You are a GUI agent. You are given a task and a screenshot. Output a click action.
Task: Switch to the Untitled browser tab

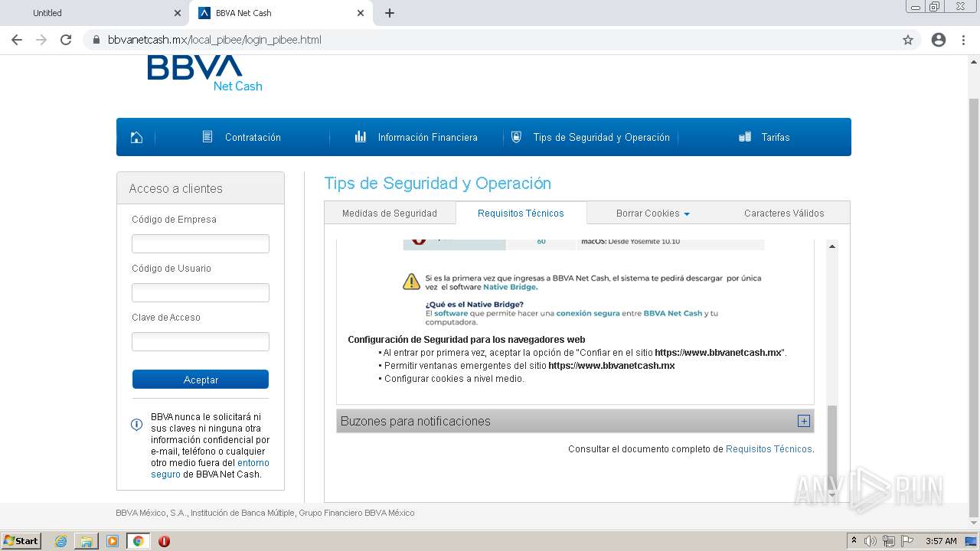click(x=93, y=13)
